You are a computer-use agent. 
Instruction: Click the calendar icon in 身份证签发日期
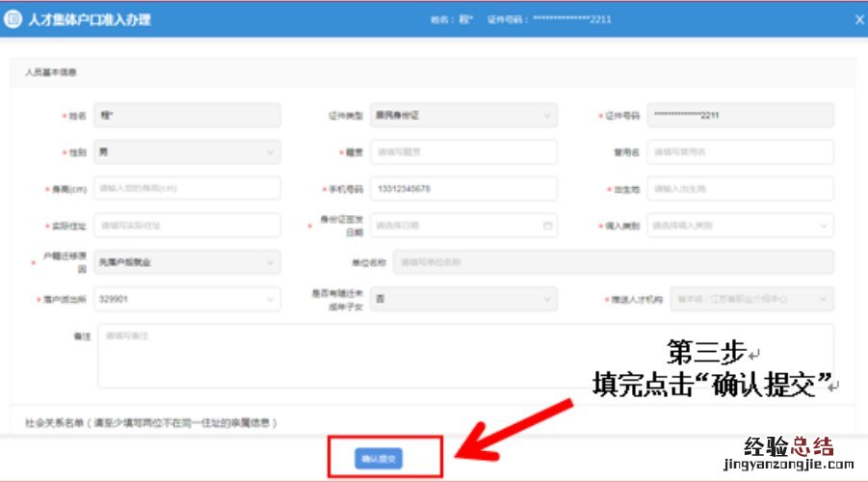pos(547,226)
